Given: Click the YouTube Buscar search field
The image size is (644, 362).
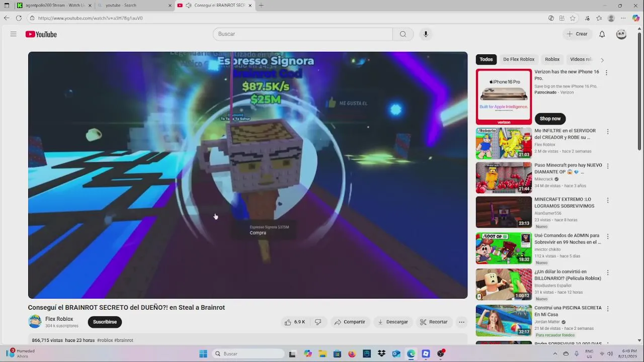Looking at the screenshot, I should [x=303, y=34].
